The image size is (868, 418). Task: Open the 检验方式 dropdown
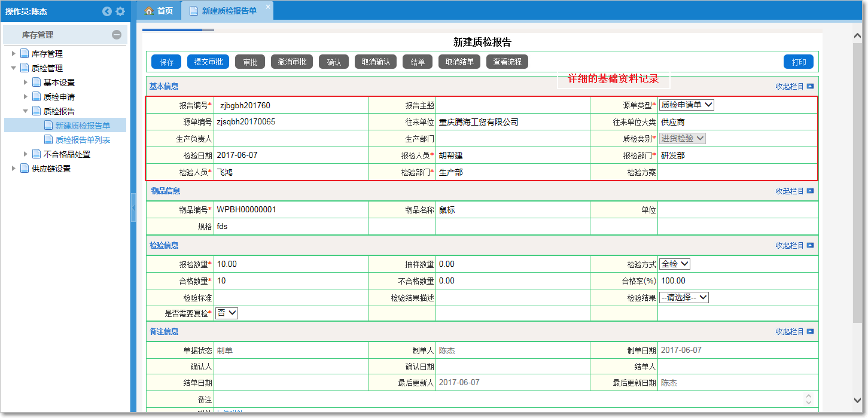pos(675,264)
